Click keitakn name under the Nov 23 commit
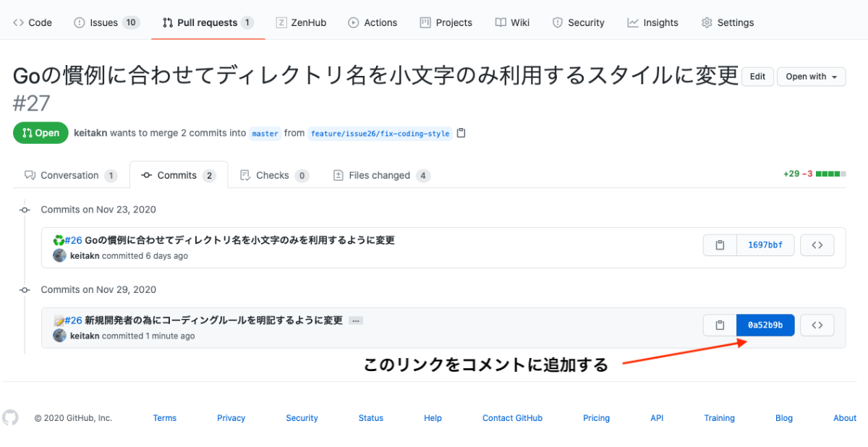Screen dimensions: 868x447 tap(85, 256)
